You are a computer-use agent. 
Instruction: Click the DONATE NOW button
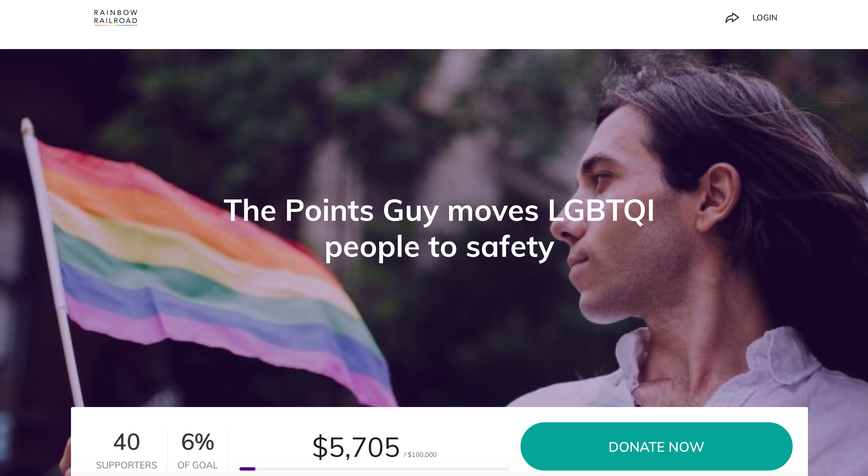(656, 446)
